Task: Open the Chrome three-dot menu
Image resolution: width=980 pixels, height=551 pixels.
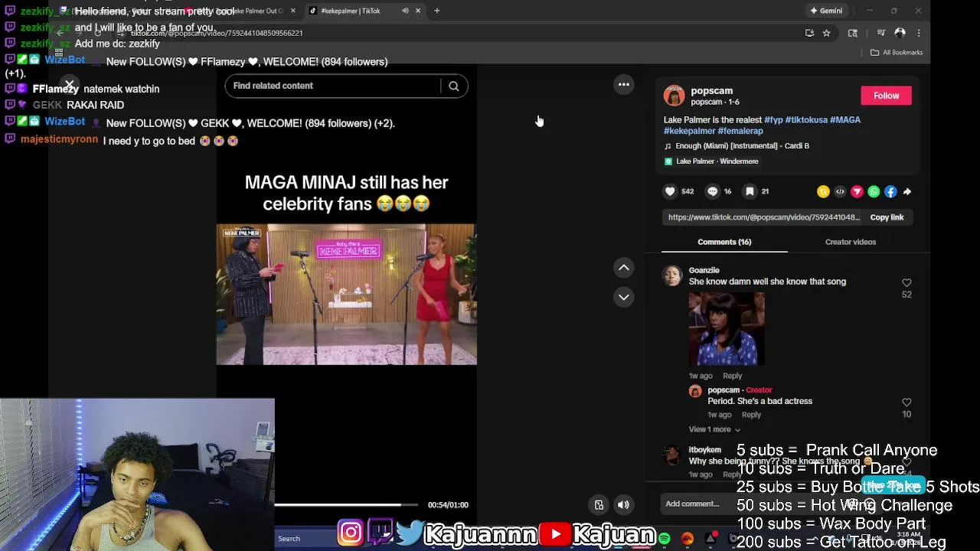Action: pos(919,33)
